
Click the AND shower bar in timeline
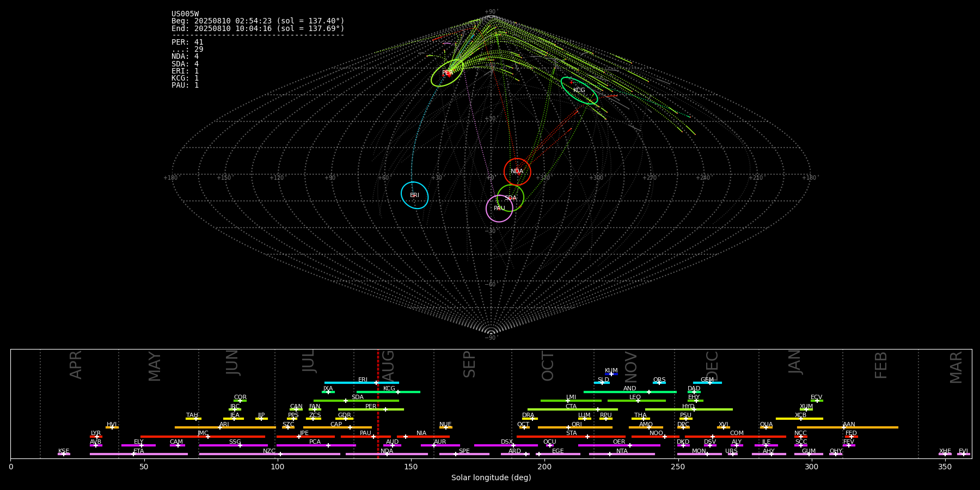pos(630,392)
